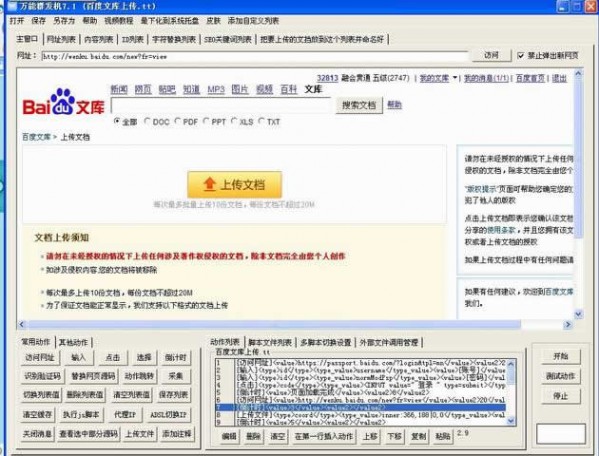Click the 代理IP button

click(125, 414)
